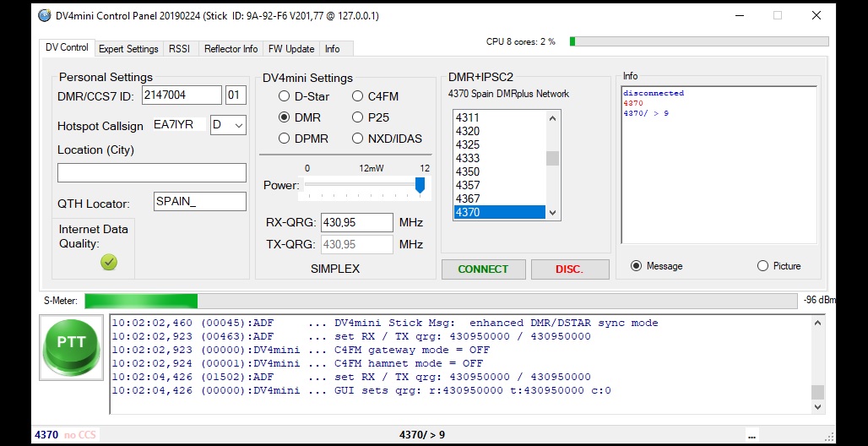Click '4370 Spain DMRplus Network' label
Viewport: 868px width, 446px height.
(508, 95)
